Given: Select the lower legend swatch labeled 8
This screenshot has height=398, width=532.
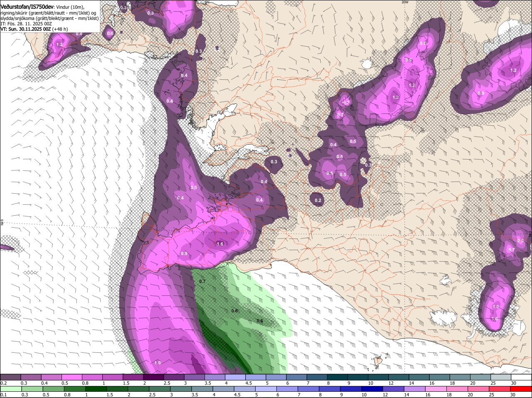Looking at the screenshot, I should (x=330, y=389).
